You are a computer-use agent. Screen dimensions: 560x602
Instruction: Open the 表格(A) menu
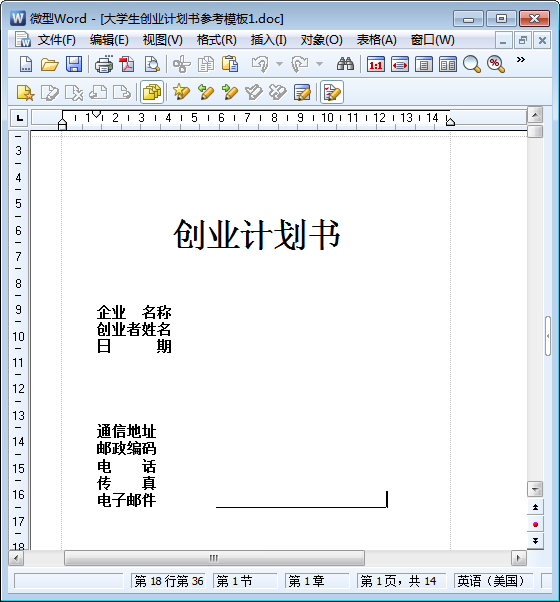click(x=376, y=40)
